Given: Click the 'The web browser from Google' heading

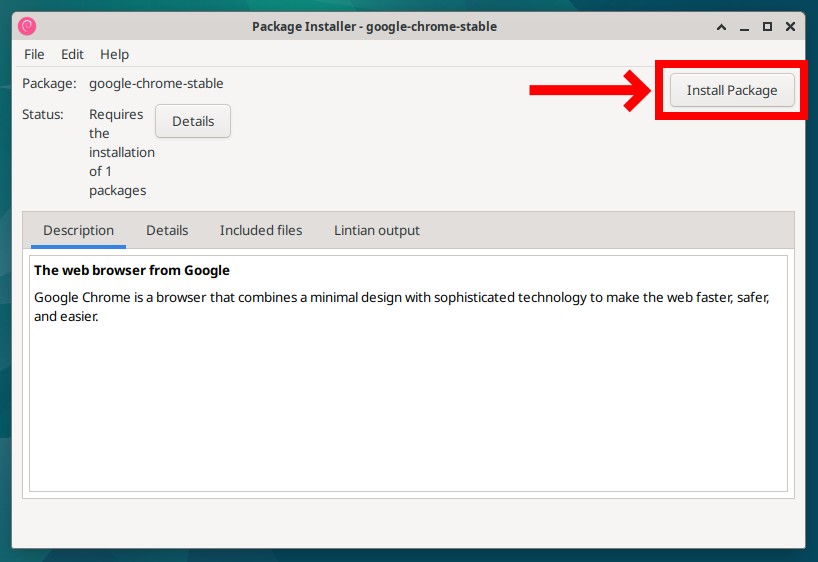Looking at the screenshot, I should click(x=132, y=270).
